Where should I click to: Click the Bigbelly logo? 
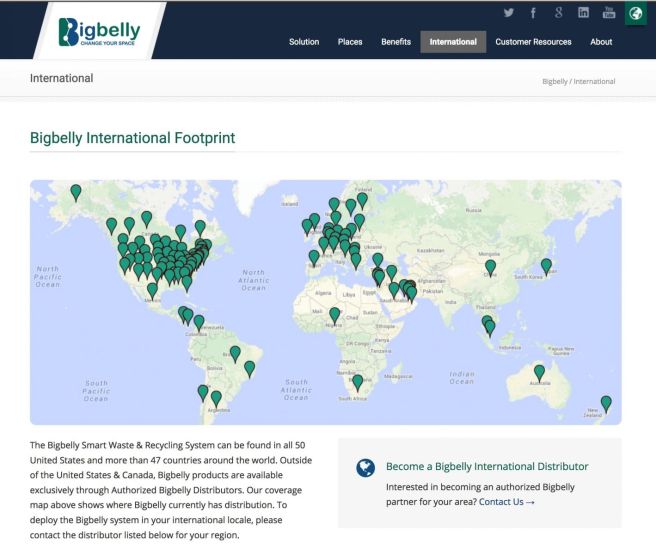click(x=99, y=31)
